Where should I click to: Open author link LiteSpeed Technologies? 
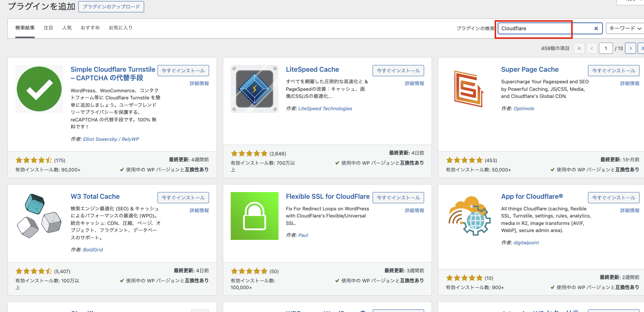325,109
